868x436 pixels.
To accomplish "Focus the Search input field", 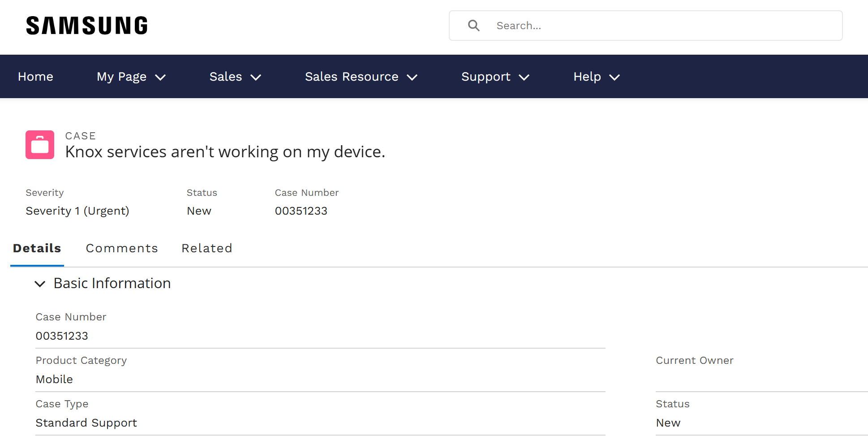I will [x=646, y=26].
